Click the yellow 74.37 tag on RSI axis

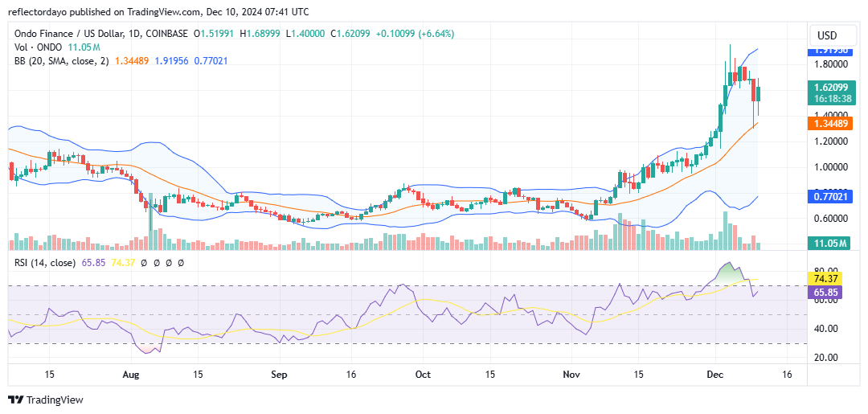pyautogui.click(x=825, y=278)
